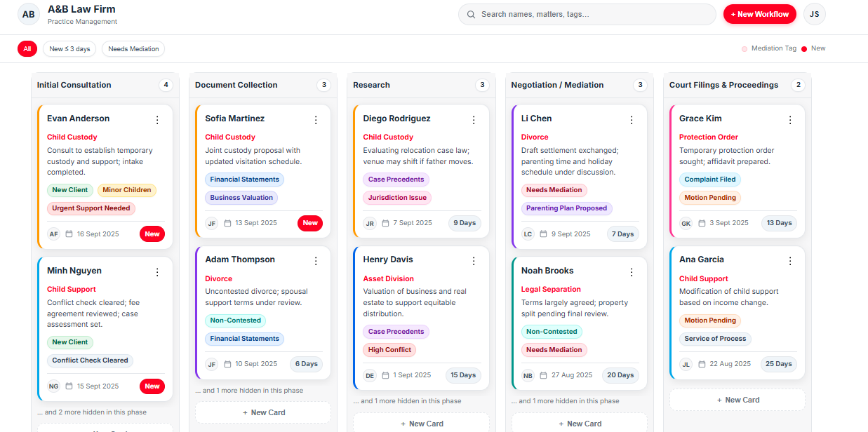Open Diego Rodriguez card's options menu
The height and width of the screenshot is (432, 868).
tap(474, 120)
